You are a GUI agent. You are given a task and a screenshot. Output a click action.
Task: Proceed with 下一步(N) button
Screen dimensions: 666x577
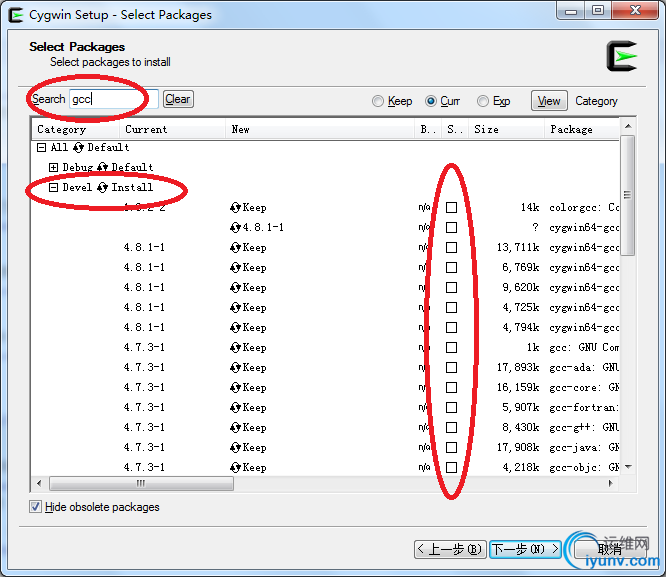525,549
